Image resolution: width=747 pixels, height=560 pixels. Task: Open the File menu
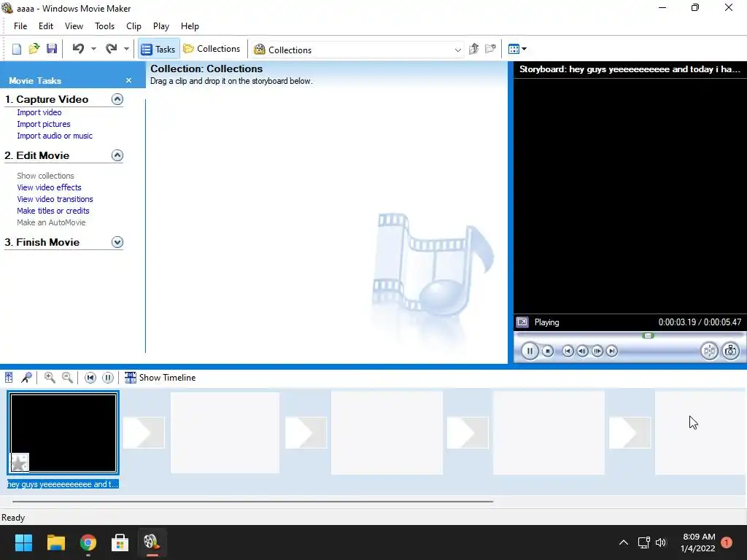click(20, 26)
